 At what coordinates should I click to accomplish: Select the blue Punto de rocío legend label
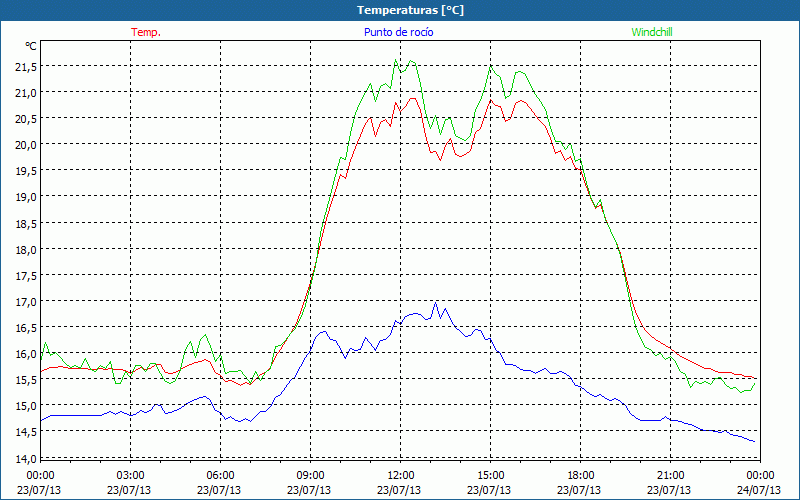398,32
